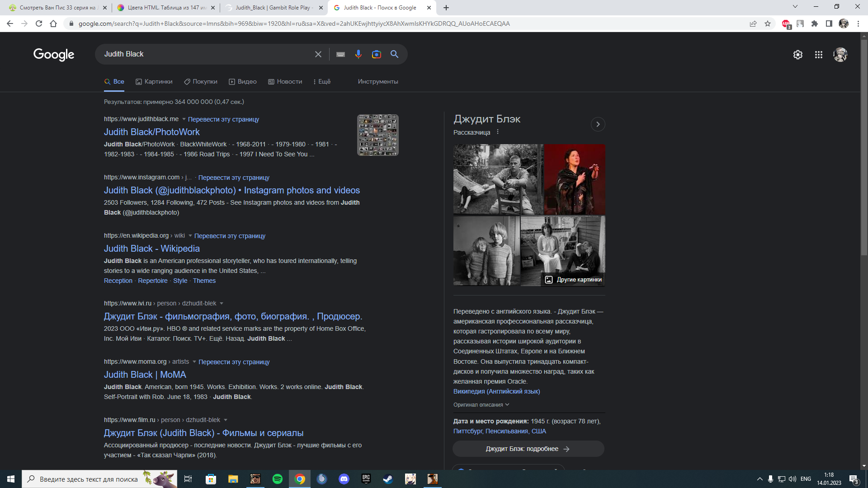
Task: Open Google Lens image search icon
Action: click(376, 54)
